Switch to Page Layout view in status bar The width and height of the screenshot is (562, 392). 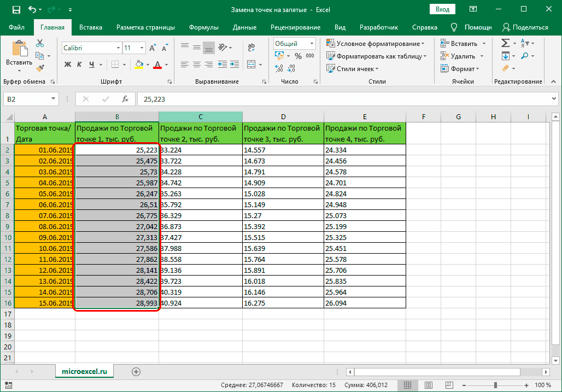[x=429, y=385]
